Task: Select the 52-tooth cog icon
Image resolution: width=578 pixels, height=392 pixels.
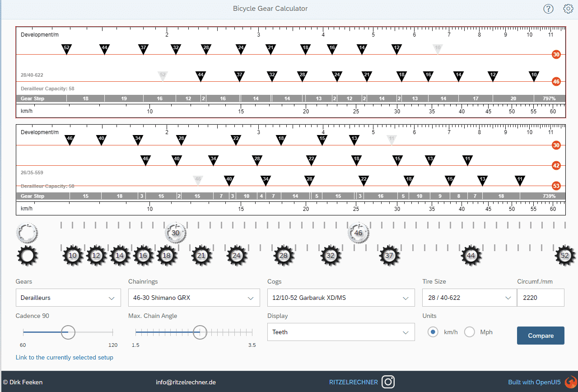Action: 564,256
